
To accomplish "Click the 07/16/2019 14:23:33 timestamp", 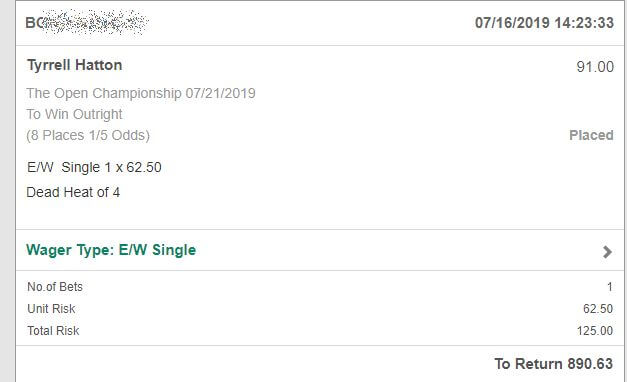I will click(544, 23).
